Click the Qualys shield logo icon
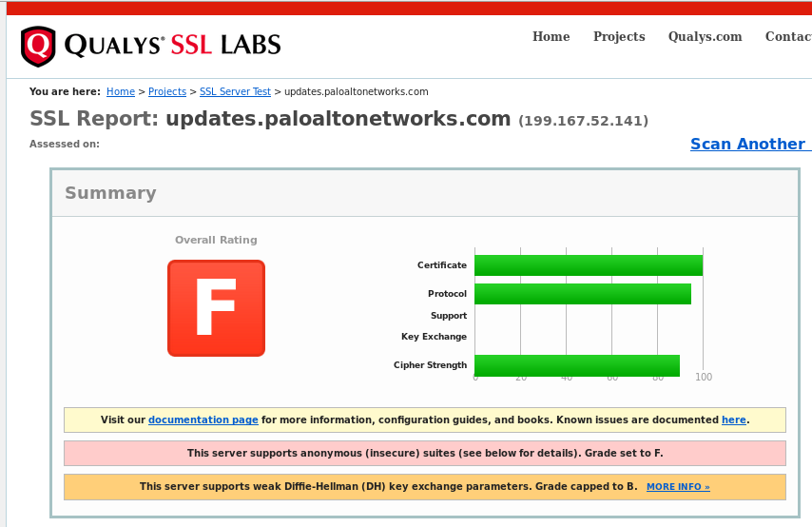 [x=38, y=46]
